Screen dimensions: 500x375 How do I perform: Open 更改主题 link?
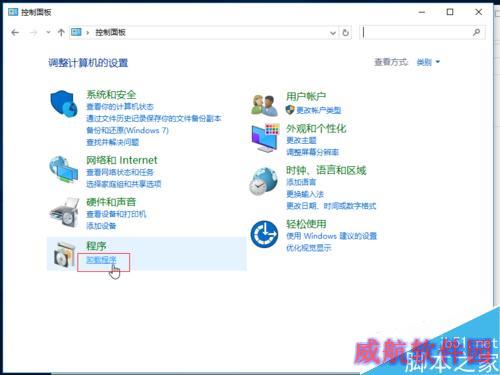click(x=301, y=140)
